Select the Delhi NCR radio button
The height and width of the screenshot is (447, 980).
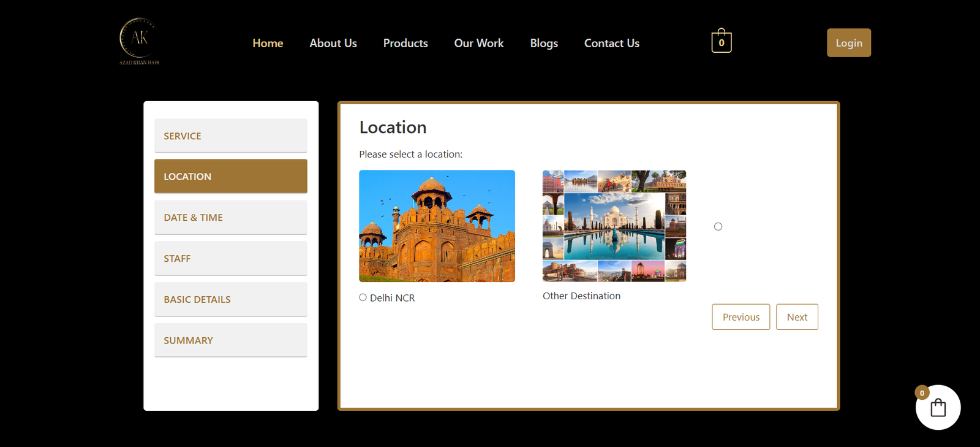(x=363, y=297)
